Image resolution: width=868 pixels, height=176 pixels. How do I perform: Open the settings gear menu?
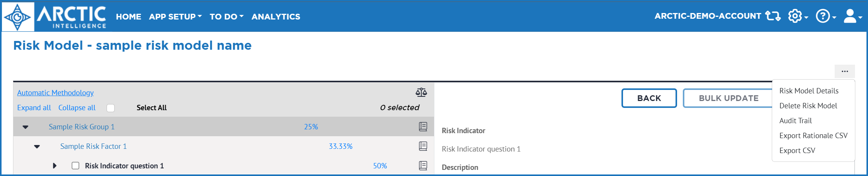pyautogui.click(x=798, y=16)
